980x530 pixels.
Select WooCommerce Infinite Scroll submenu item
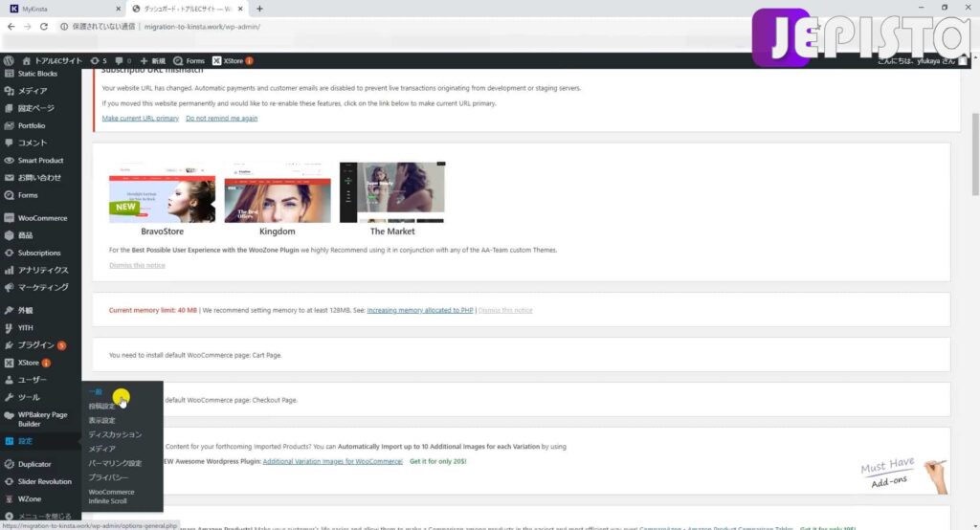pyautogui.click(x=111, y=497)
